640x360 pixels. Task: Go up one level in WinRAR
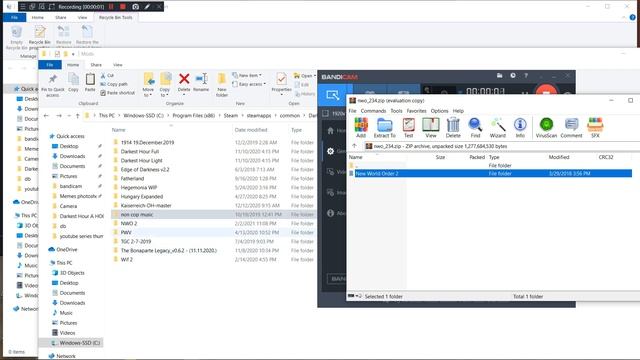[x=354, y=146]
